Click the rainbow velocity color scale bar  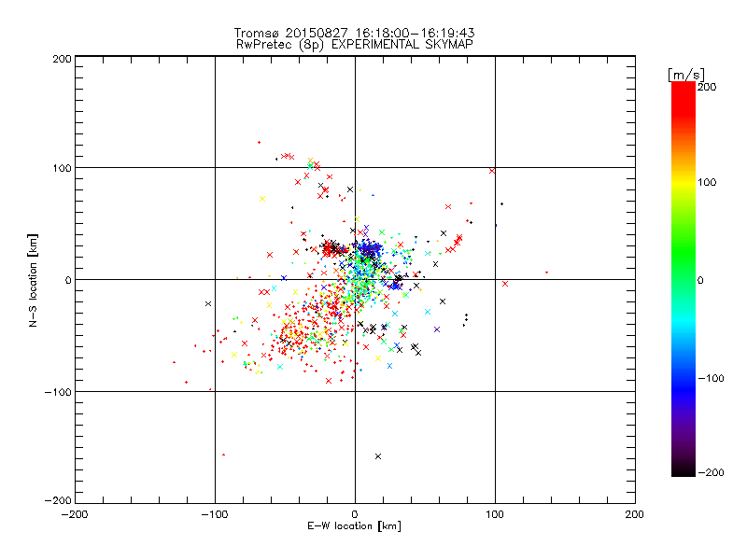684,279
